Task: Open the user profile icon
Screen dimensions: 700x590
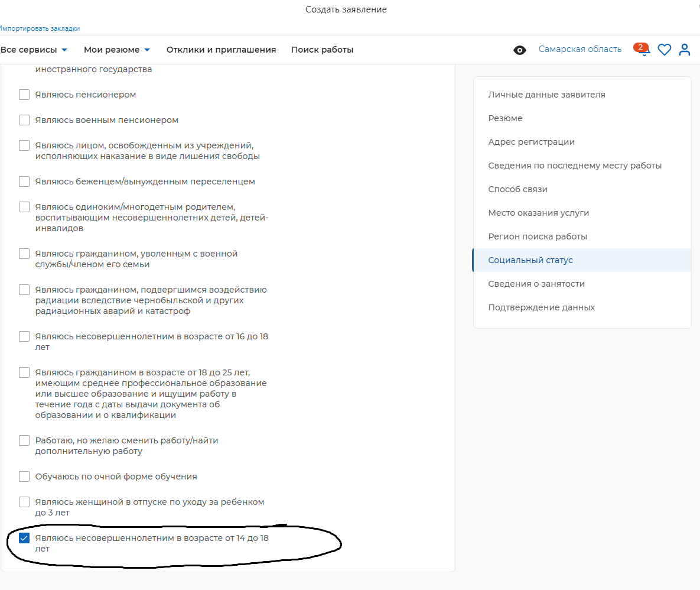Action: 685,50
